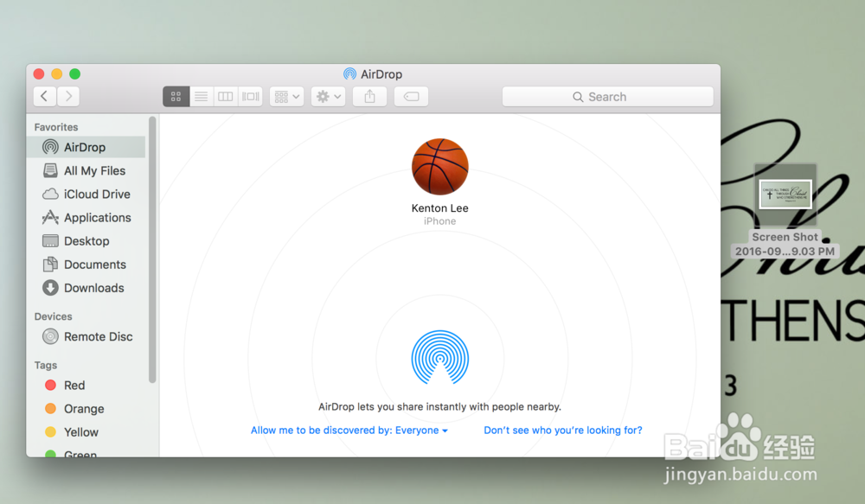
Task: Click the red close window button
Action: point(39,73)
